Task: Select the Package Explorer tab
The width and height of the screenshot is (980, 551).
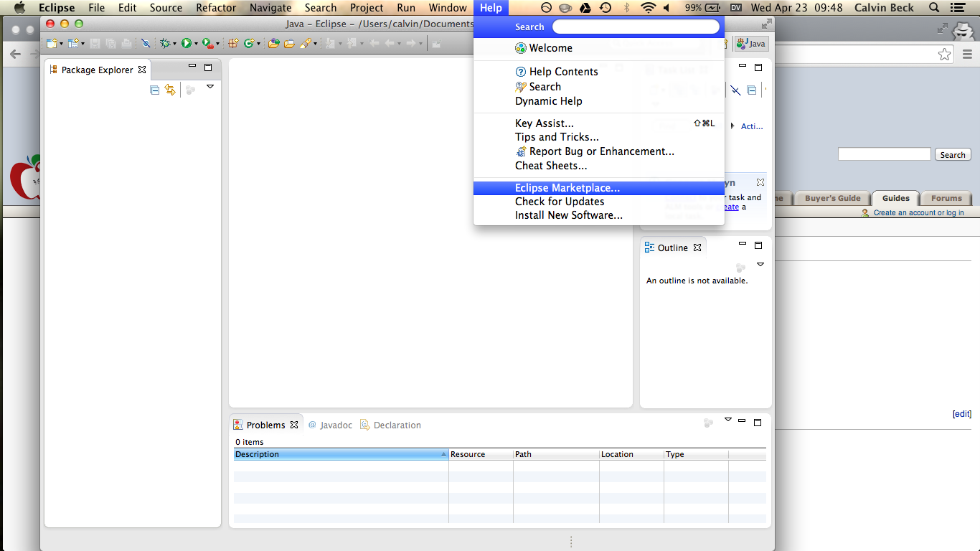Action: pyautogui.click(x=98, y=70)
